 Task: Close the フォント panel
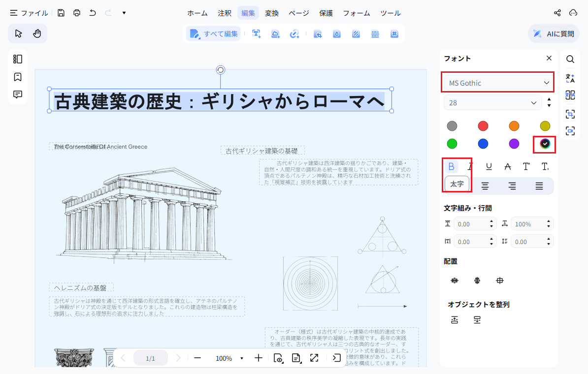pos(549,58)
